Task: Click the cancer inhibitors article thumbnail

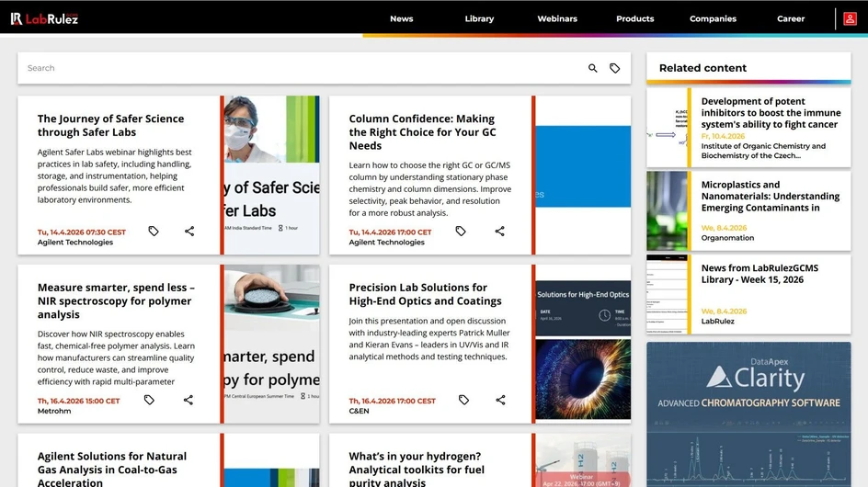Action: coord(667,128)
